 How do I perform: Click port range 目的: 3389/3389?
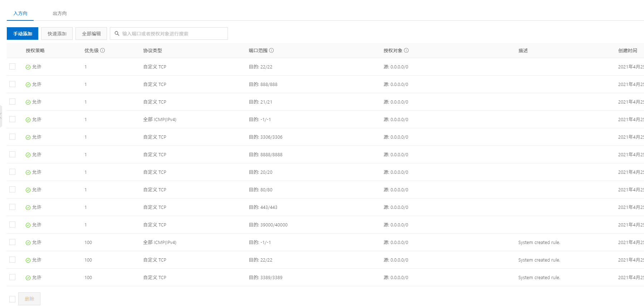click(x=265, y=277)
